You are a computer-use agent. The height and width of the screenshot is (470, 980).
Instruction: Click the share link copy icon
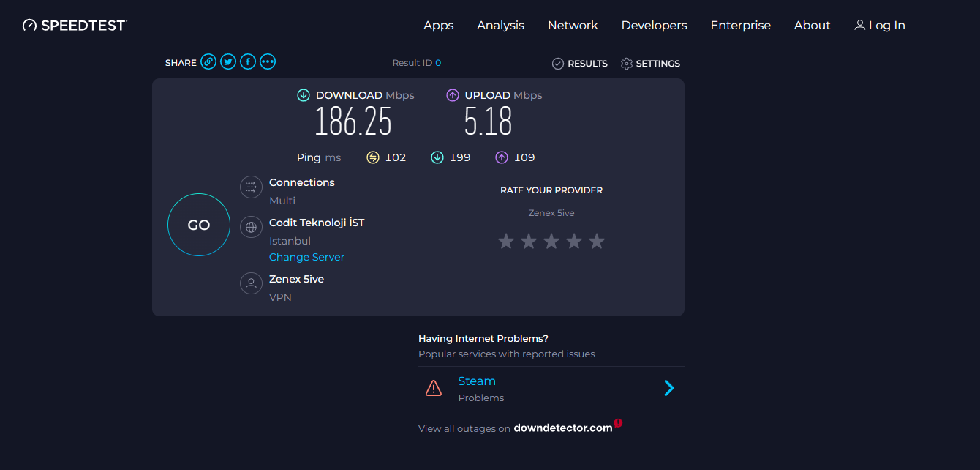click(x=208, y=62)
